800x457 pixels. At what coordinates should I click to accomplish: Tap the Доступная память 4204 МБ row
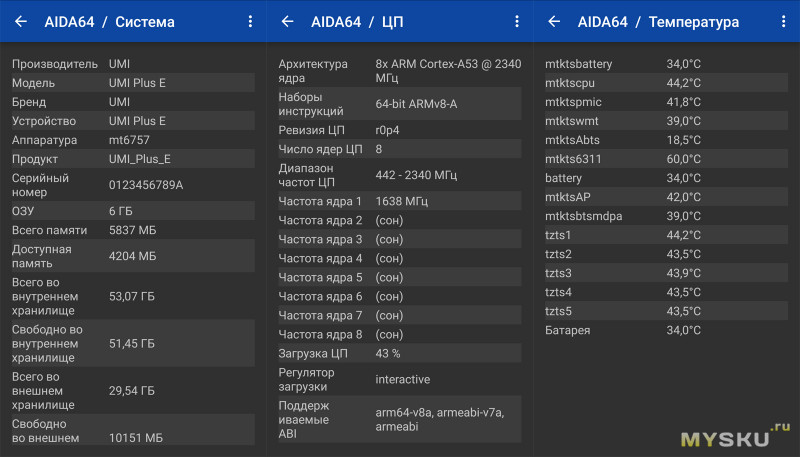(133, 256)
